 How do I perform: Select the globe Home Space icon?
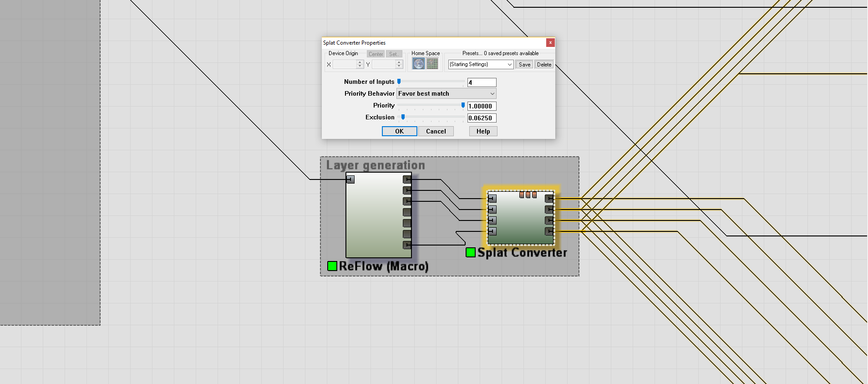click(419, 64)
